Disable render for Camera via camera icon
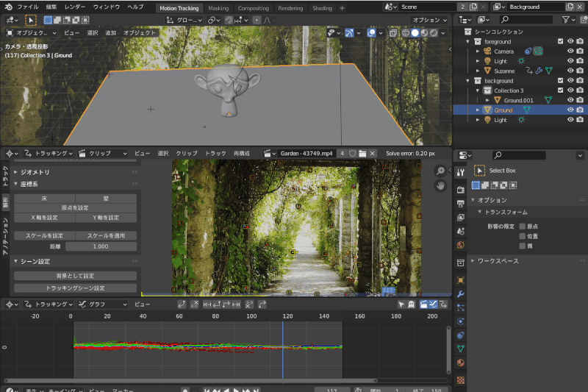 pyautogui.click(x=580, y=51)
